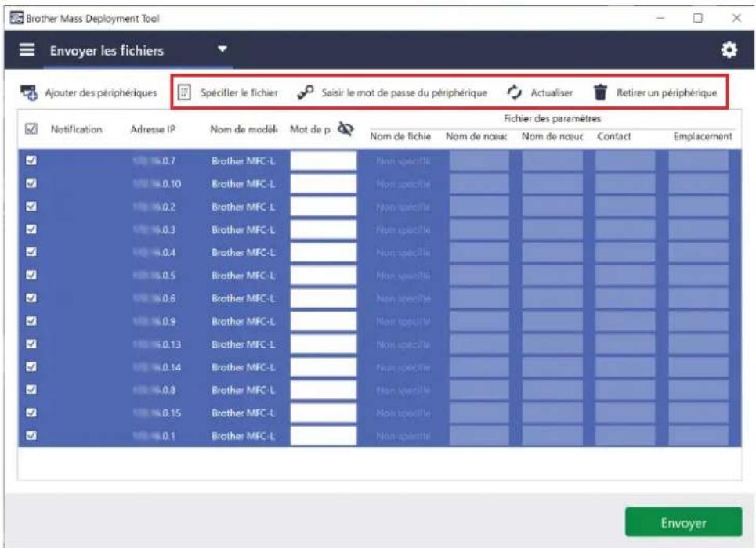Select Envoyer les fichiers mode title

(x=107, y=51)
